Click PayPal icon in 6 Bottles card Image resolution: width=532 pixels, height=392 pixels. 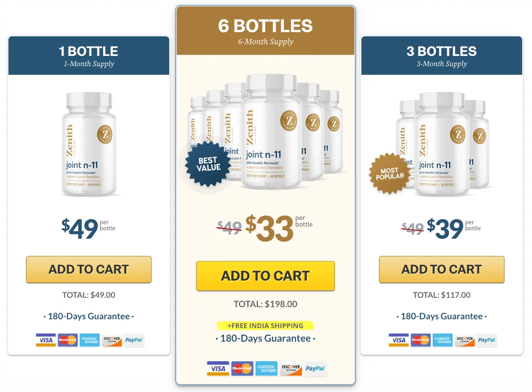pos(316,369)
